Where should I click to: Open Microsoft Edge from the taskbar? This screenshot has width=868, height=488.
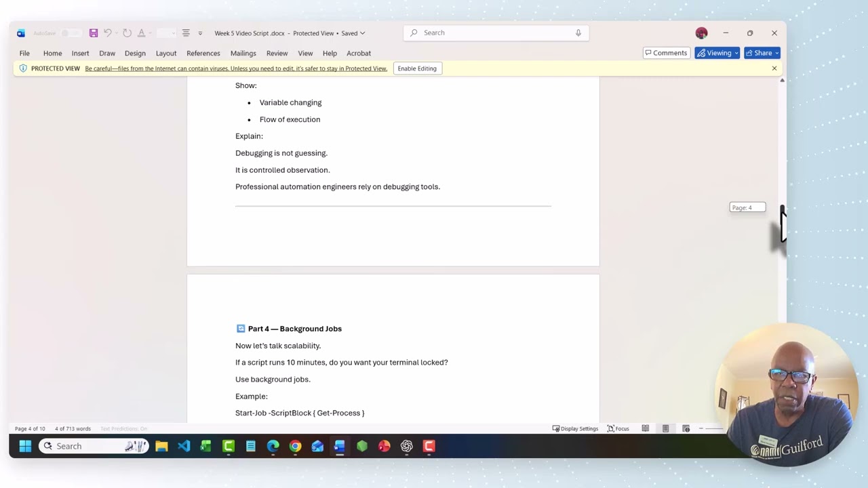pos(273,446)
